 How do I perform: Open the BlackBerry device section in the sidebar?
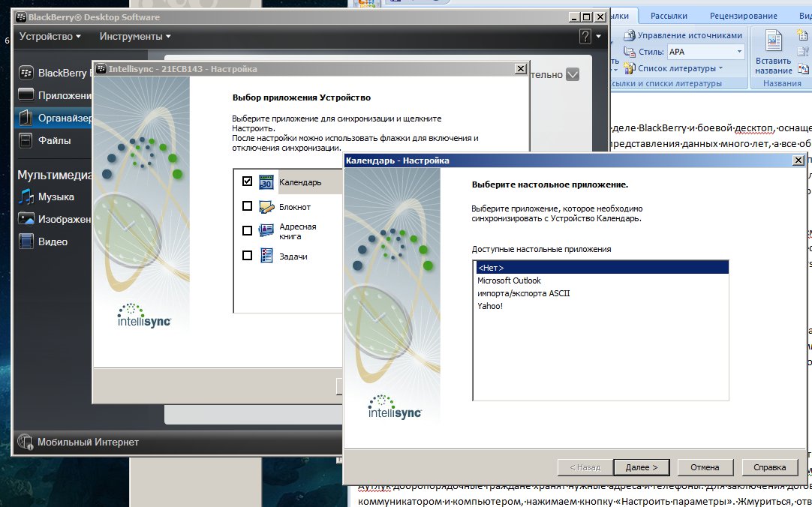click(54, 73)
